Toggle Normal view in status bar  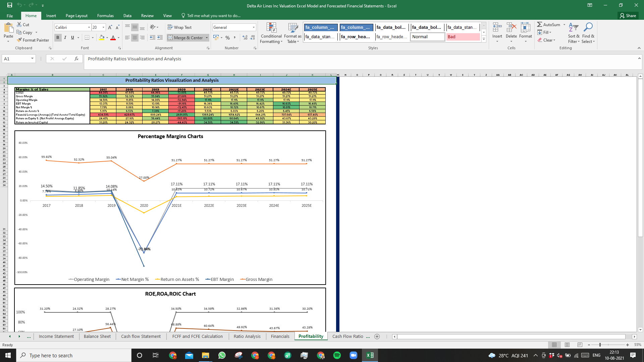pos(554,345)
